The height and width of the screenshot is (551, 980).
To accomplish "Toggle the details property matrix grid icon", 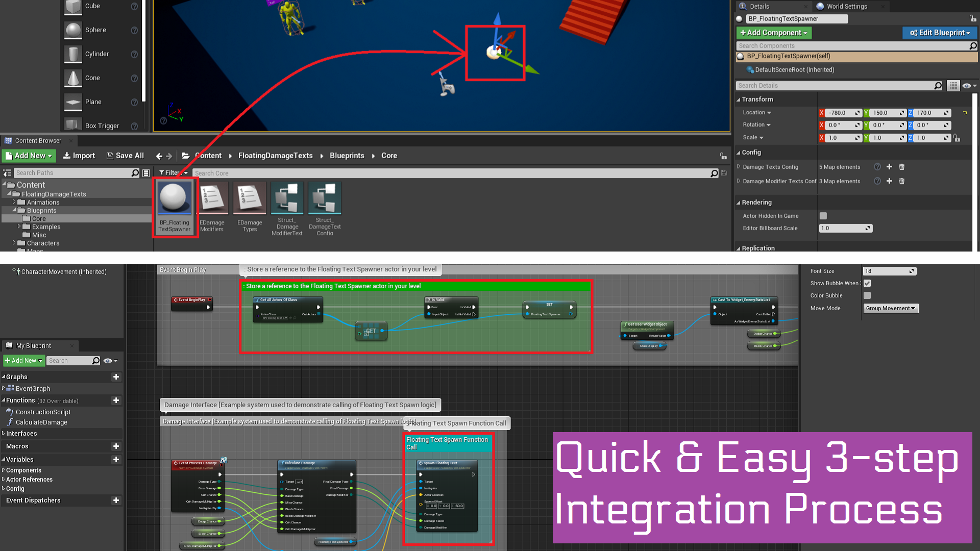I will (x=953, y=86).
